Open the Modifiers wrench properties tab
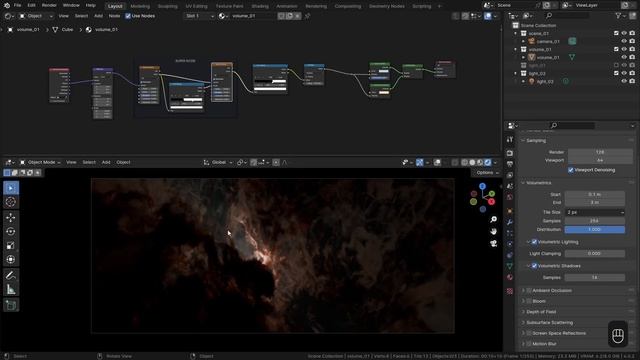Image resolution: width=640 pixels, height=360 pixels. (x=510, y=222)
